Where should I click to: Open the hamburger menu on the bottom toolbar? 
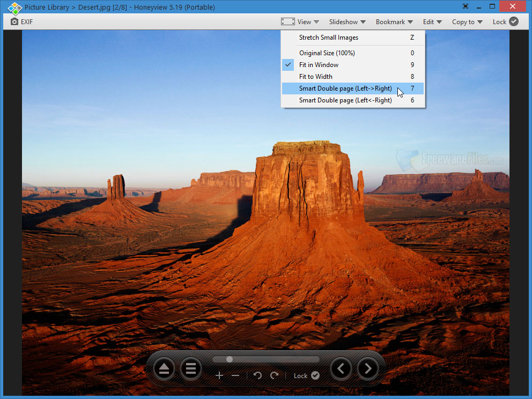pyautogui.click(x=191, y=368)
